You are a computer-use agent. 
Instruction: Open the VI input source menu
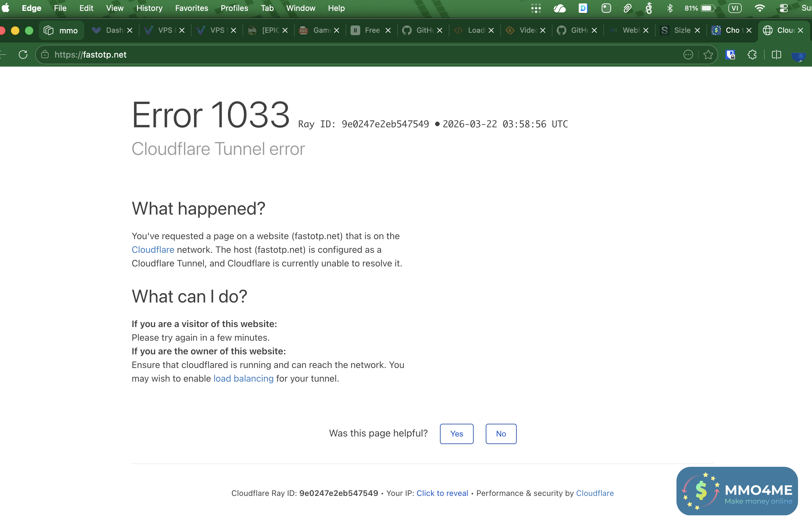pyautogui.click(x=735, y=8)
